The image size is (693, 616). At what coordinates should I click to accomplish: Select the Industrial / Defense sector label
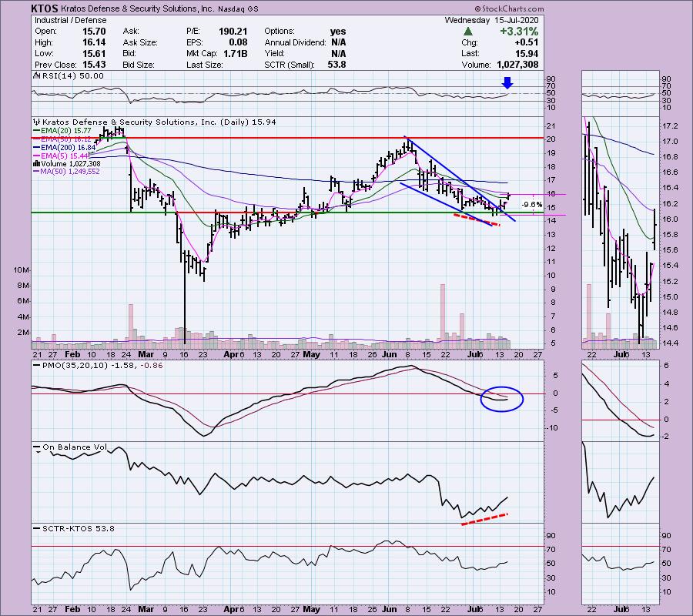(x=70, y=20)
